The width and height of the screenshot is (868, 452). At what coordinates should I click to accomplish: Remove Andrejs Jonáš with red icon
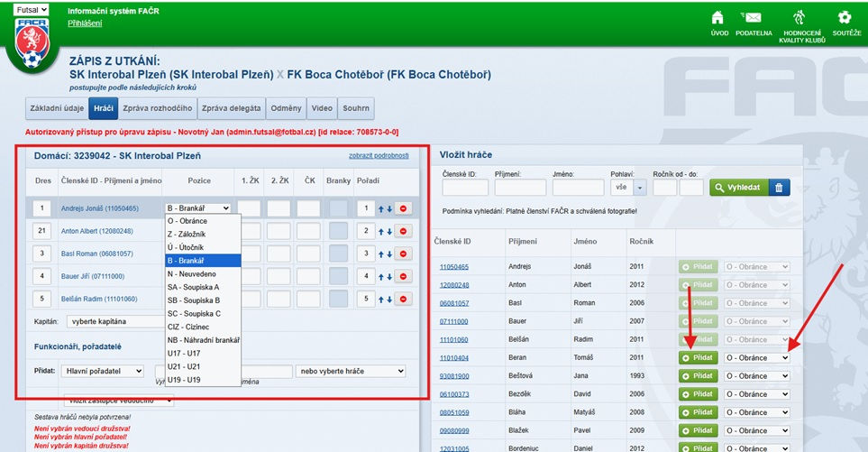click(403, 208)
